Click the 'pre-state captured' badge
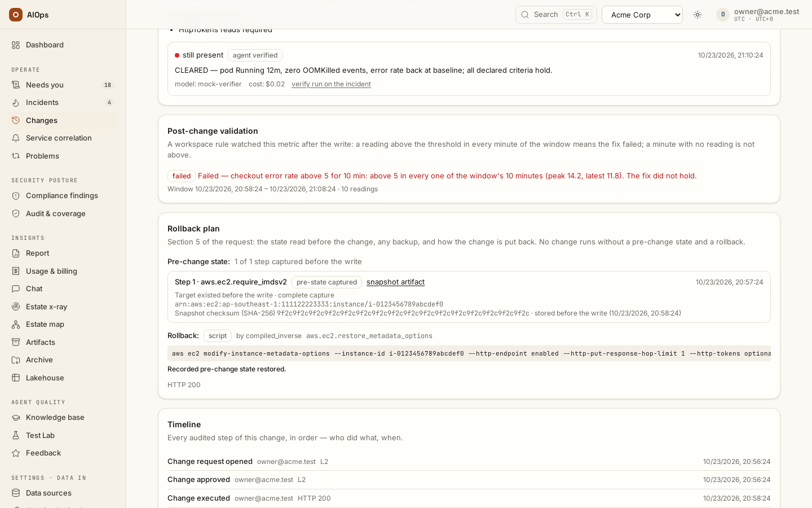The height and width of the screenshot is (508, 812). [x=326, y=282]
